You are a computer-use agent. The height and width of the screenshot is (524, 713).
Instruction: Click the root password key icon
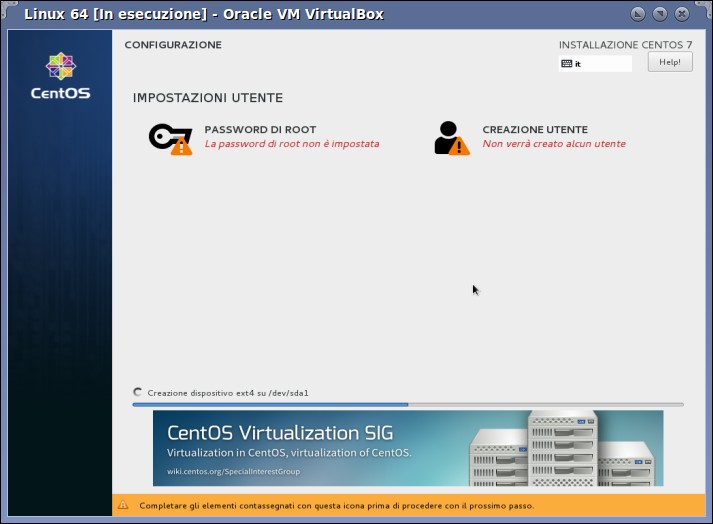pyautogui.click(x=170, y=139)
